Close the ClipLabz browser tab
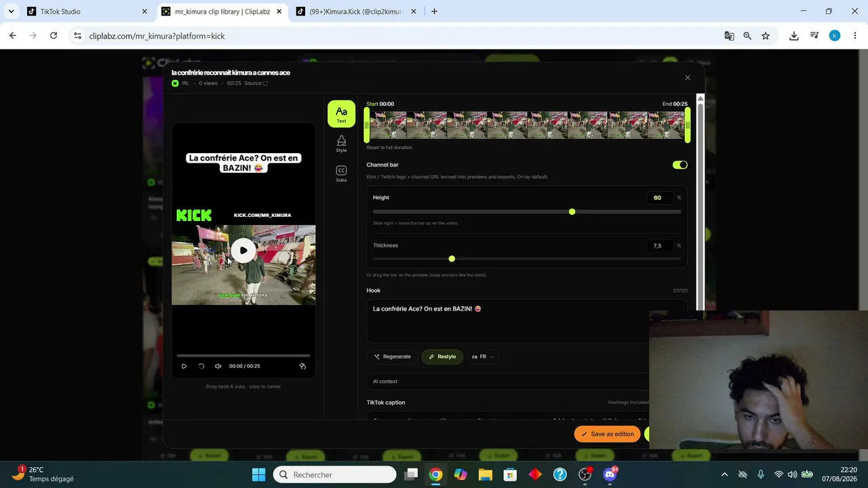 coord(279,12)
